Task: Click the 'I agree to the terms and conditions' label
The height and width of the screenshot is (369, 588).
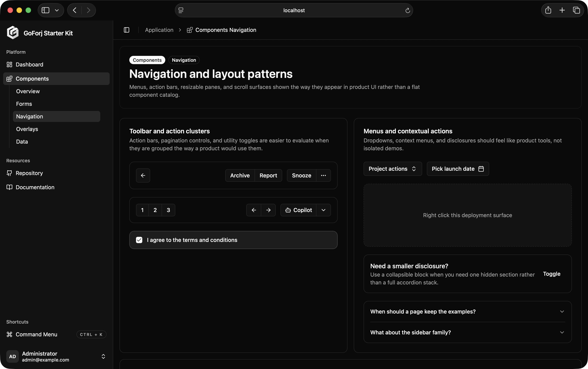Action: tap(192, 240)
